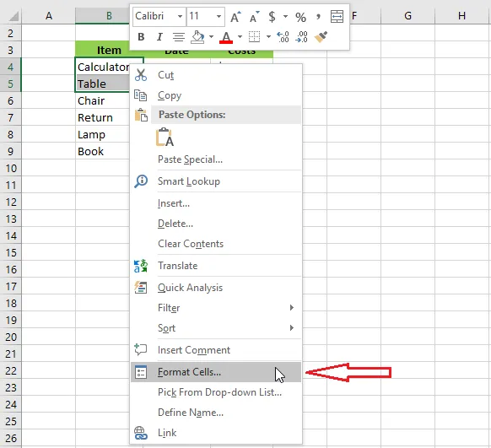Open the font size 11 dropdown

tap(219, 16)
